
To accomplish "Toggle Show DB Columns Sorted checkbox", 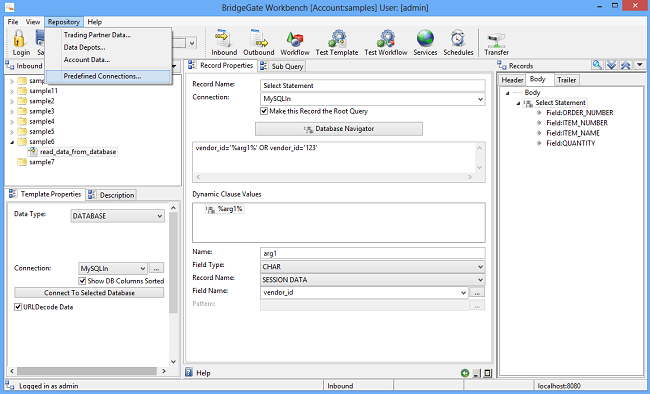I will pyautogui.click(x=82, y=281).
